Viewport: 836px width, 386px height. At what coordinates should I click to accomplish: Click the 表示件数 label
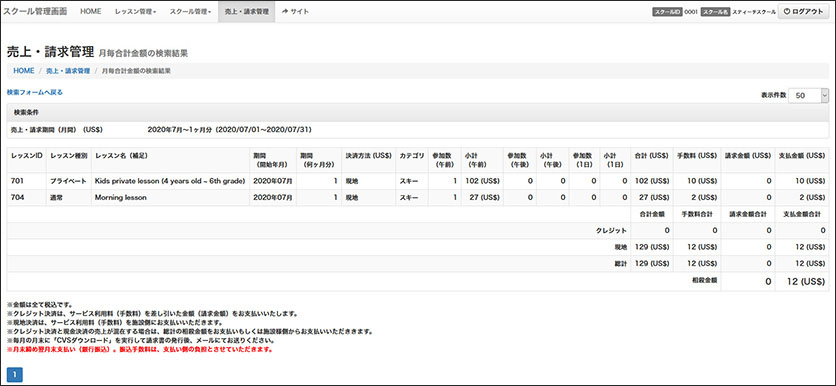774,95
